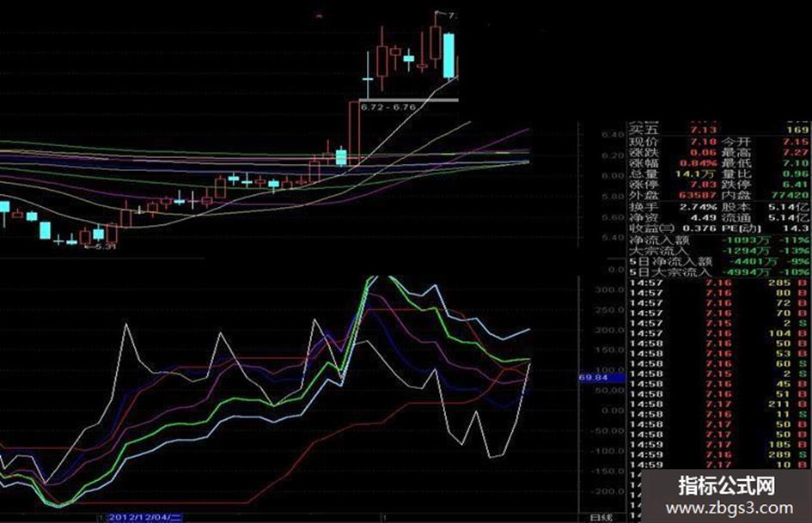Select the 14:57 trade with volume 70
The width and height of the screenshot is (812, 523).
tap(719, 313)
